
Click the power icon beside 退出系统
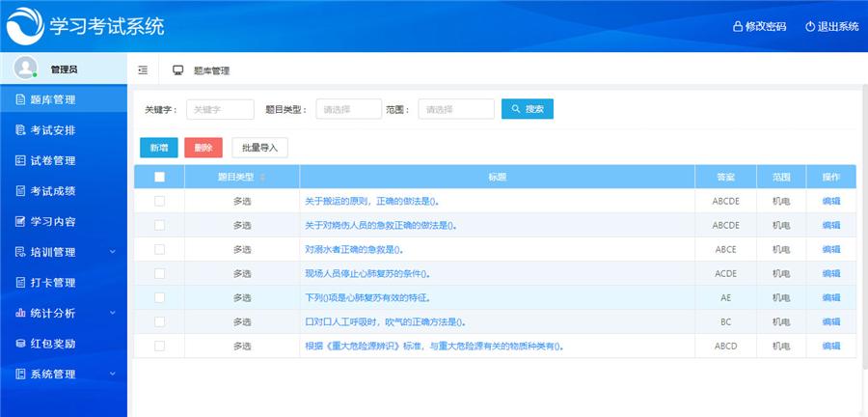click(x=810, y=26)
